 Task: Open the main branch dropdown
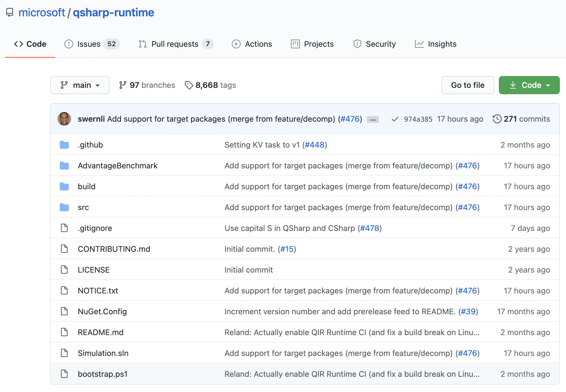[80, 85]
